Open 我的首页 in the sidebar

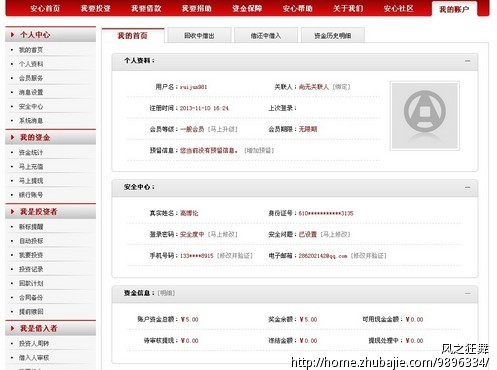(31, 50)
